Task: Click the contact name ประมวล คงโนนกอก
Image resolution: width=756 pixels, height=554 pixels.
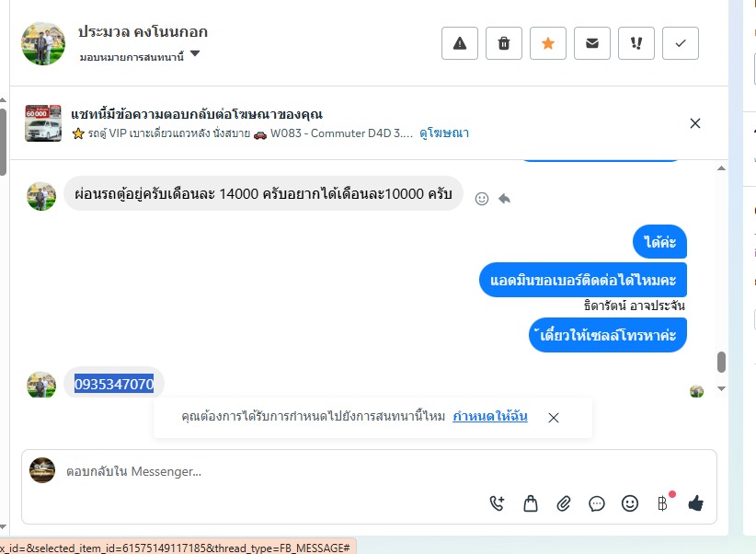Action: (143, 31)
